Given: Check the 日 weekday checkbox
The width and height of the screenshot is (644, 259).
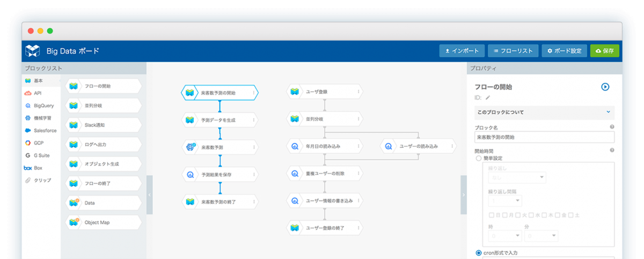Looking at the screenshot, I should [x=491, y=215].
